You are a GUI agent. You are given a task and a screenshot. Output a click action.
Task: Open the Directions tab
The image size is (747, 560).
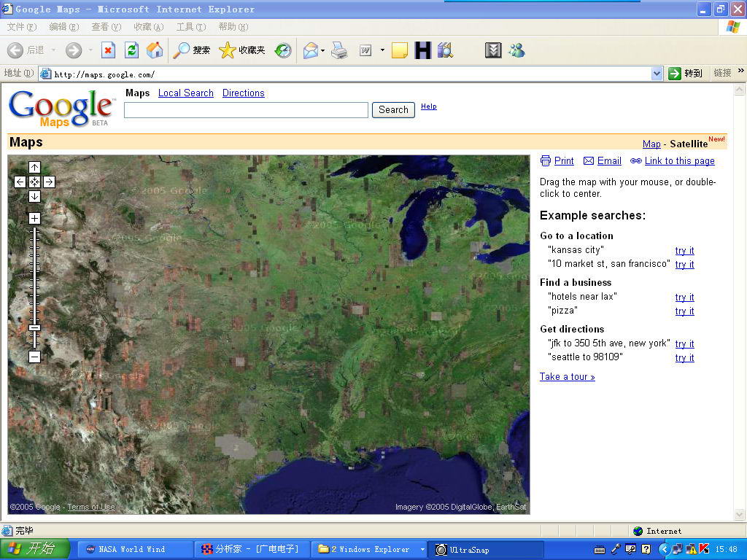pos(243,93)
